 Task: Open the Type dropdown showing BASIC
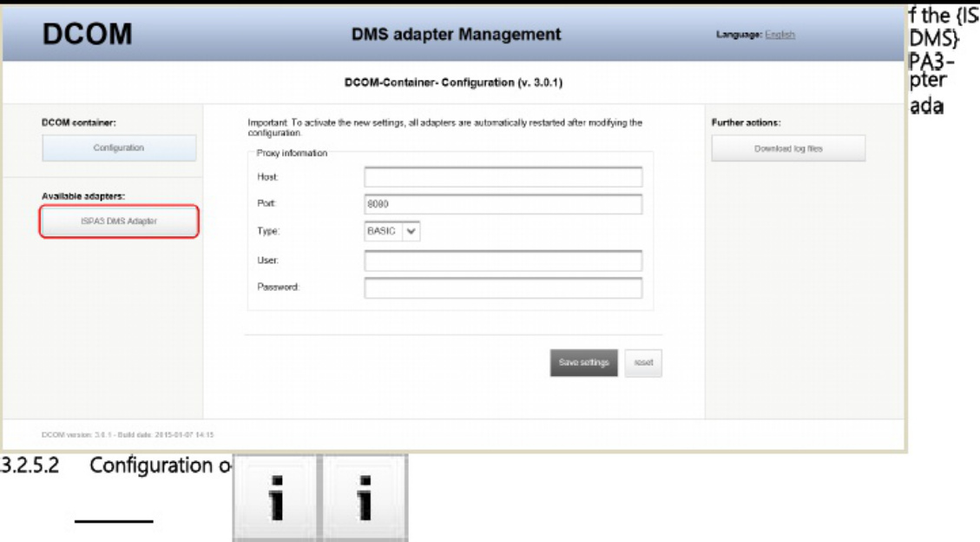coord(391,231)
